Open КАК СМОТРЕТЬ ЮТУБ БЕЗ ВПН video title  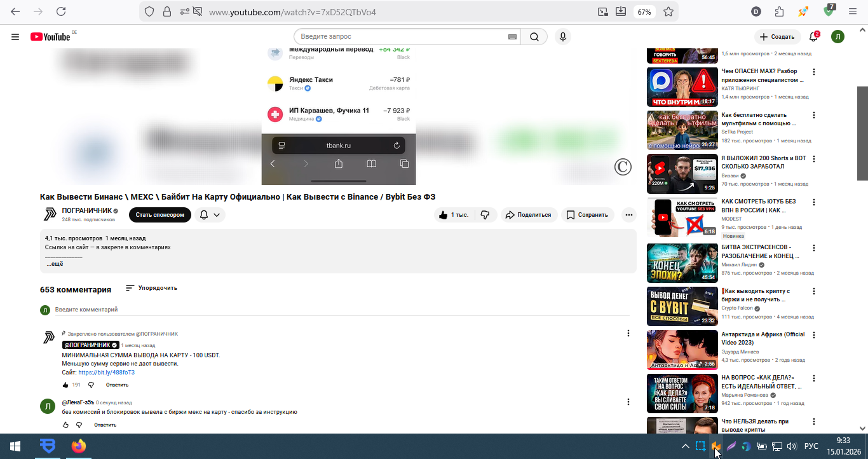pos(759,205)
